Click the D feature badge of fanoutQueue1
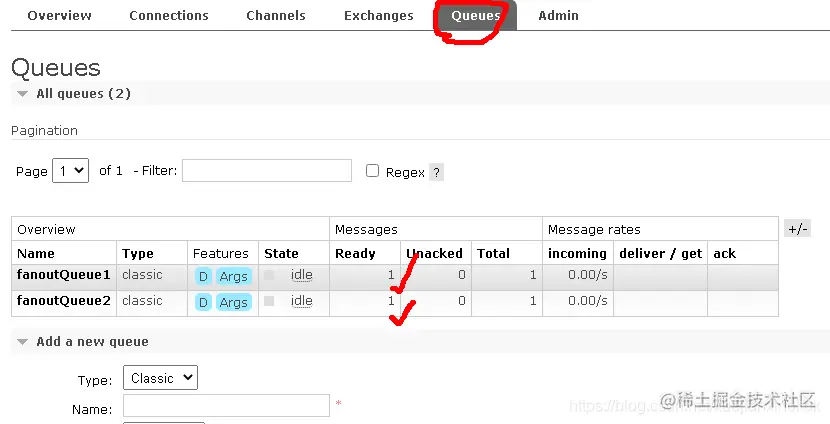830x424 pixels. click(203, 276)
